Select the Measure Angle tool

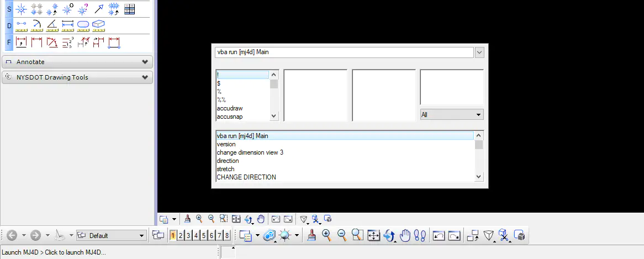point(52,25)
